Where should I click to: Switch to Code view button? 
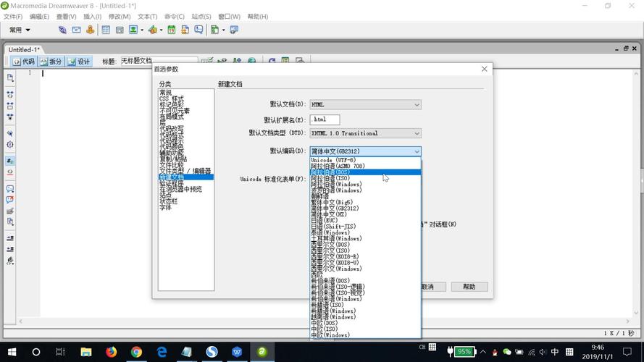pyautogui.click(x=24, y=62)
